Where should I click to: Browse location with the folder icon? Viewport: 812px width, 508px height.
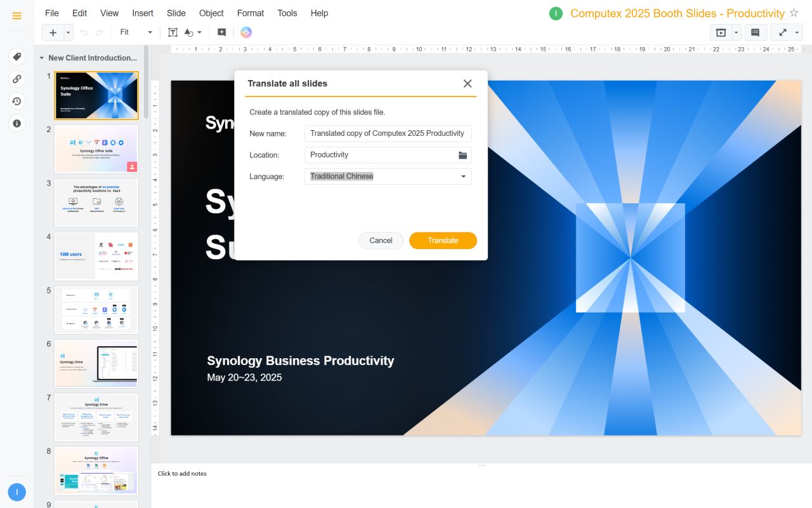click(462, 155)
